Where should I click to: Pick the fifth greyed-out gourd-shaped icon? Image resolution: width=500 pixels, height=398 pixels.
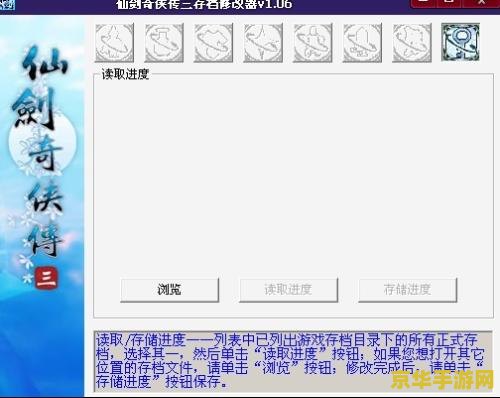(313, 43)
